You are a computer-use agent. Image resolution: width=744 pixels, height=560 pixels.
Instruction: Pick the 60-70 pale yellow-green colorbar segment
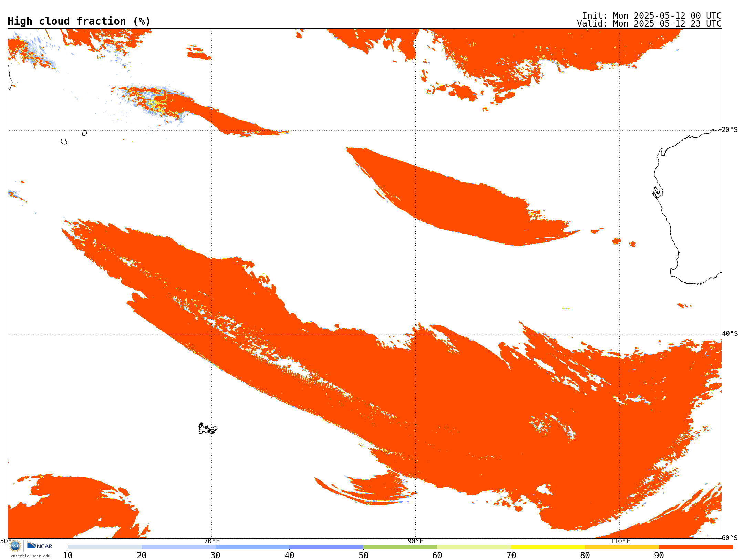(474, 547)
